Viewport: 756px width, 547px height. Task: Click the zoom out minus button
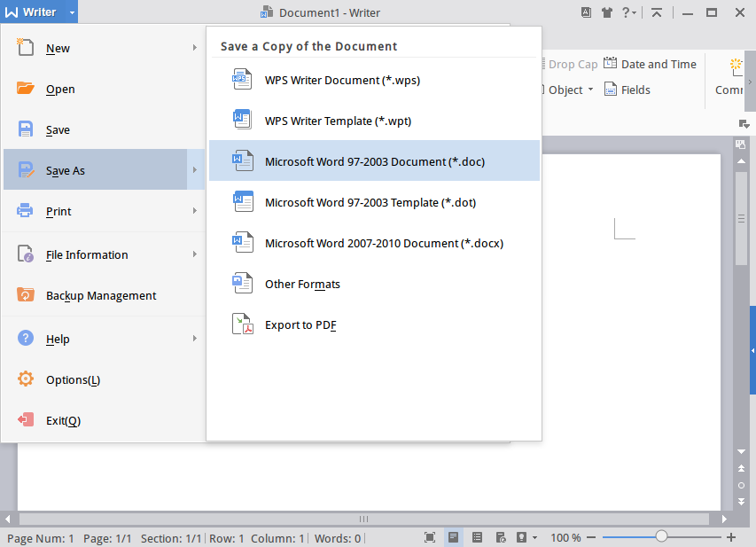(591, 537)
